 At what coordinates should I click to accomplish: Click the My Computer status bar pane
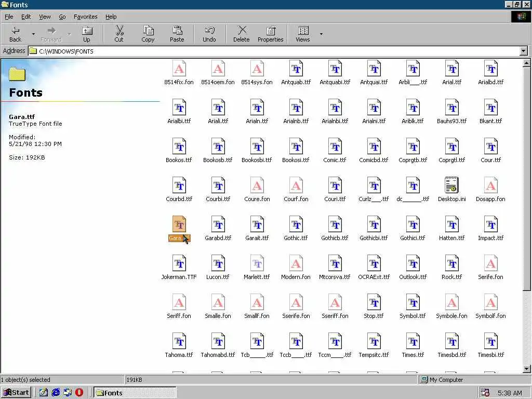click(474, 380)
